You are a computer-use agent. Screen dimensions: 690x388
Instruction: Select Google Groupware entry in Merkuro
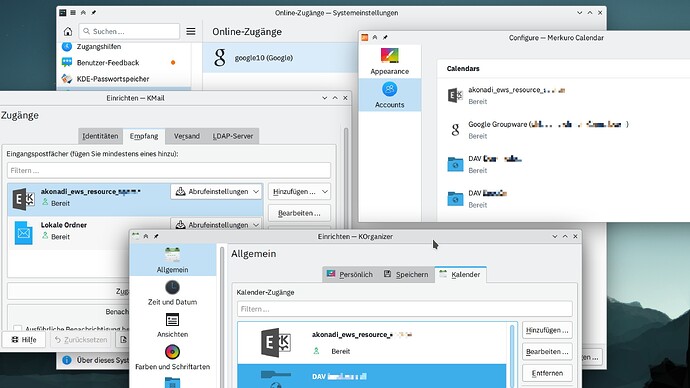[x=563, y=130]
